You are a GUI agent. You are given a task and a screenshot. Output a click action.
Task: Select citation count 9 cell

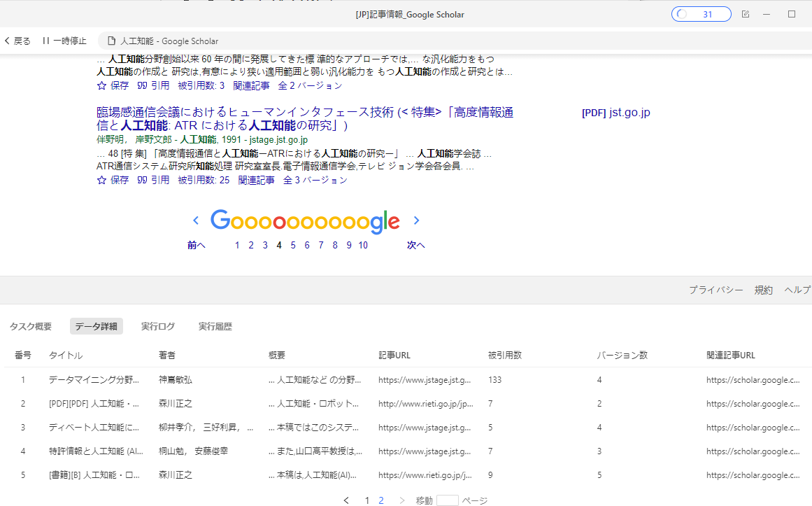tap(490, 475)
